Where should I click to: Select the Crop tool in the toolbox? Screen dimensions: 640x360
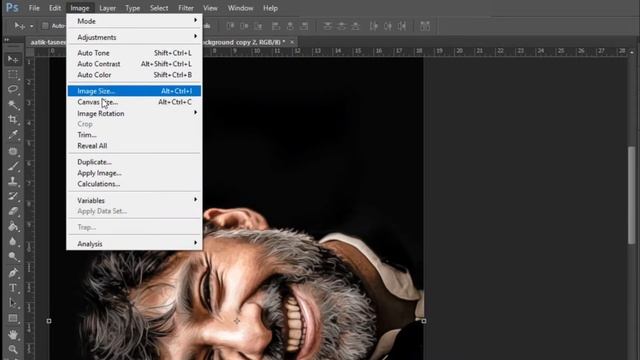[x=13, y=120]
